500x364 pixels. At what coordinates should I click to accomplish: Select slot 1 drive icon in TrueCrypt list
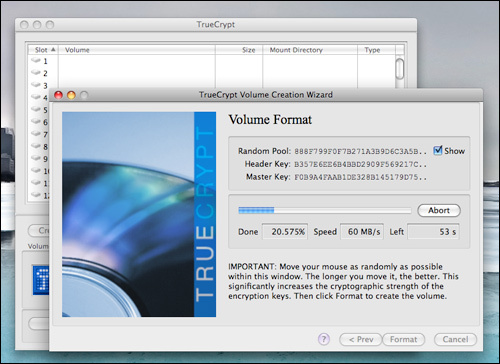[36, 60]
